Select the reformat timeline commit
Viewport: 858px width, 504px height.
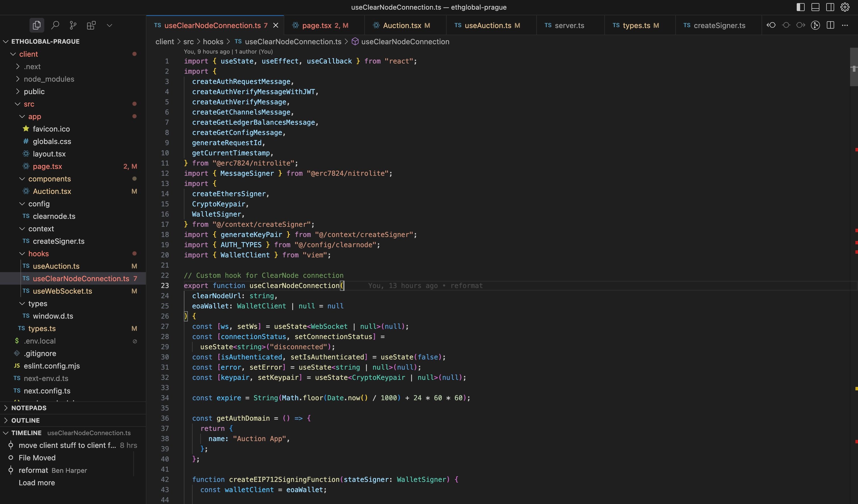pyautogui.click(x=73, y=470)
